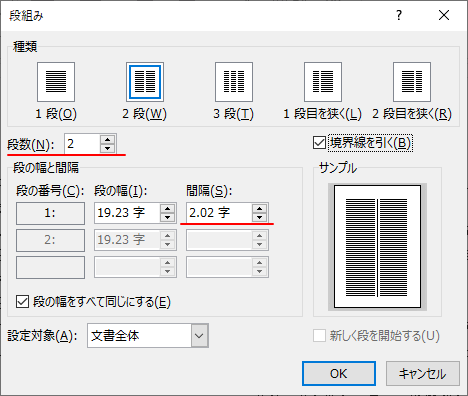Click the 段の番号(C): label
The width and height of the screenshot is (468, 396).
click(x=50, y=191)
